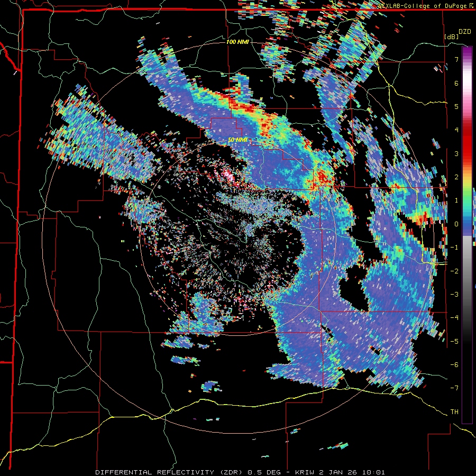
Task: Click the 6 value on color scale
Action: pyautogui.click(x=456, y=83)
